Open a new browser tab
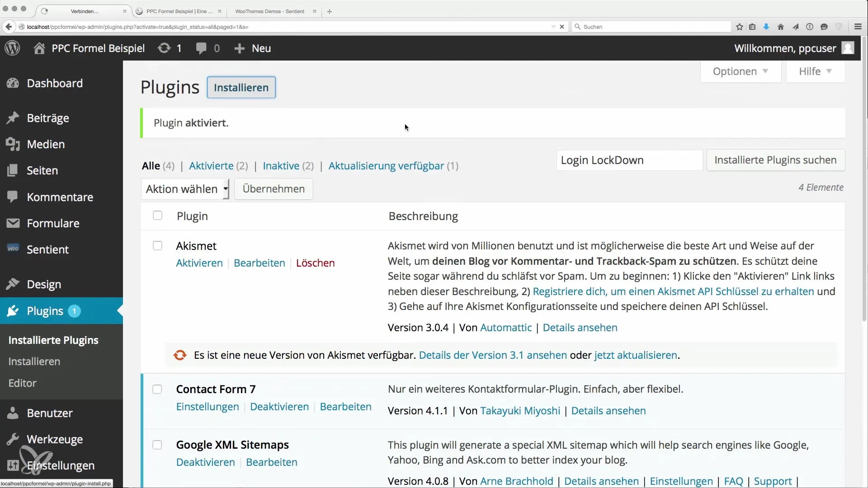Screen dimensions: 868x488 point(330,11)
